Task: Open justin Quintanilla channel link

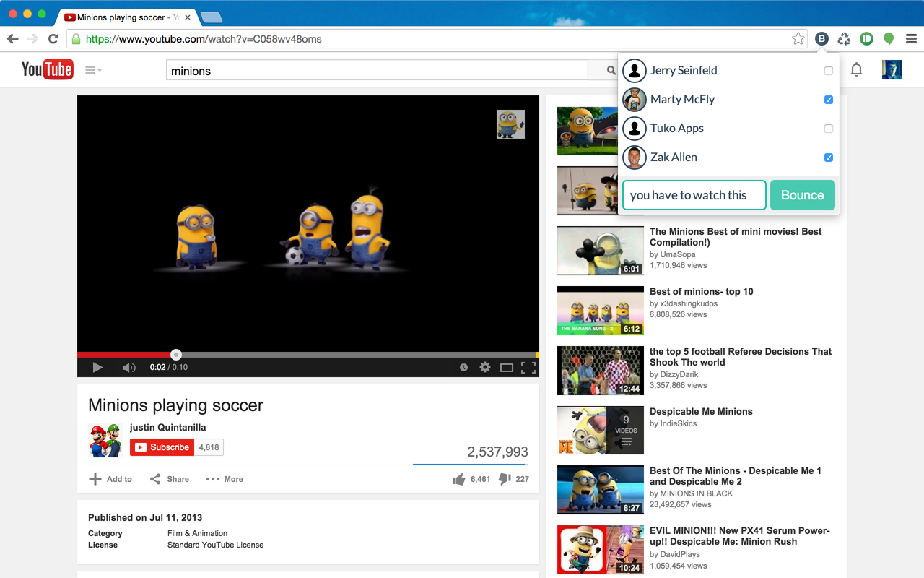Action: click(x=167, y=427)
